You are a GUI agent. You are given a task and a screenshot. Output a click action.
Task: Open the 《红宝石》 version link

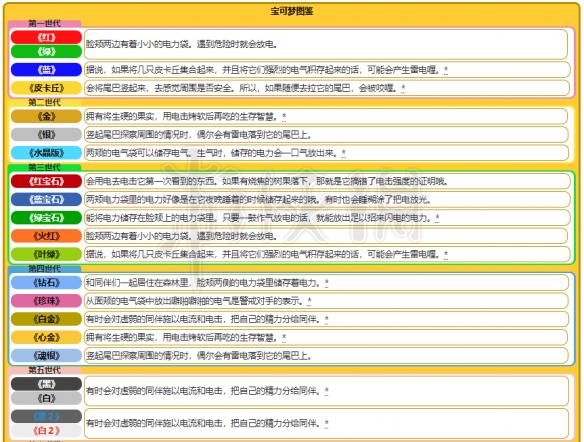[x=46, y=181]
